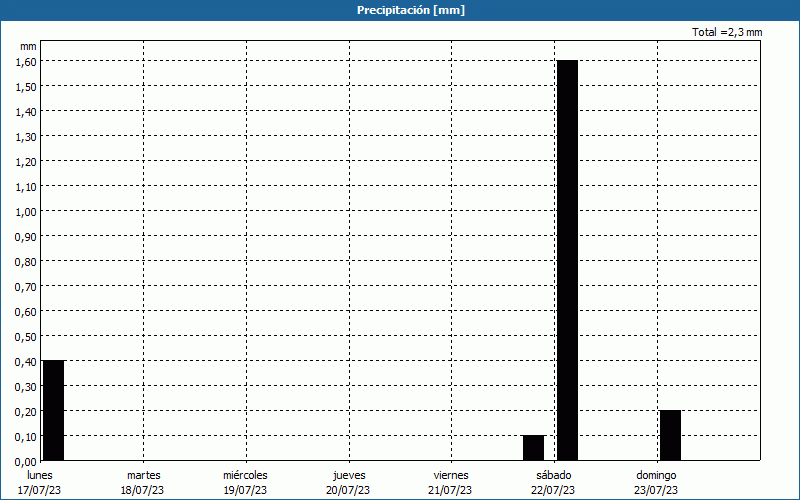Click the 0,20 y-axis value
Image resolution: width=800 pixels, height=500 pixels.
pos(26,412)
